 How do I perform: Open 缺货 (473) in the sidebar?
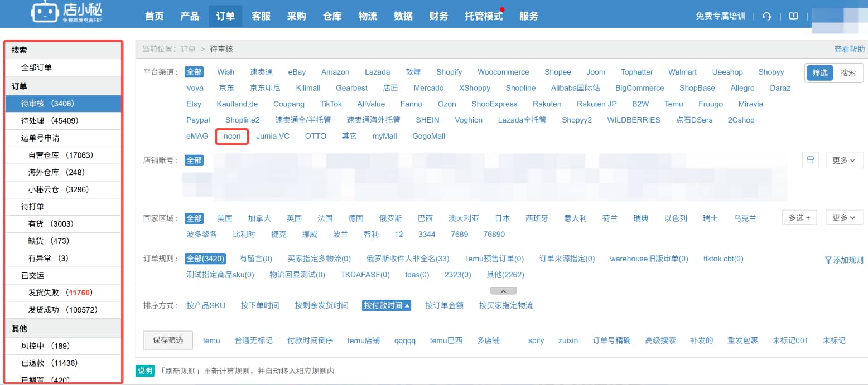[63, 241]
